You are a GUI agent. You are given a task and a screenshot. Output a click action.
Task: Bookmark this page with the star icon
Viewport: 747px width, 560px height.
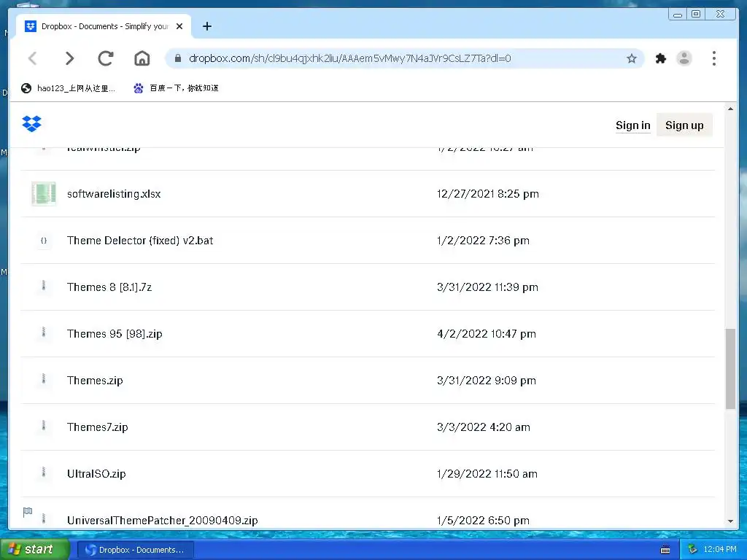click(632, 58)
